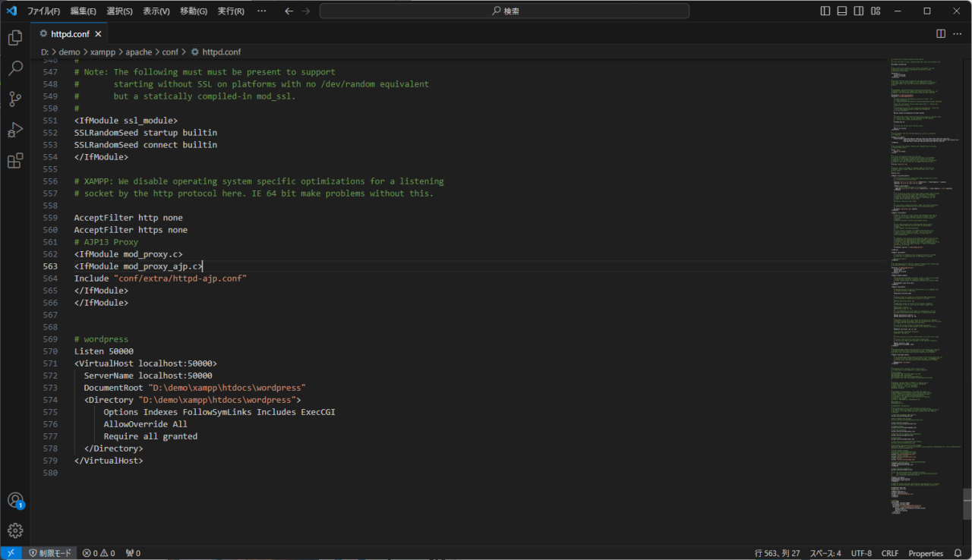Click the vertical scrollbar slider
This screenshot has width=972, height=560.
tap(967, 503)
